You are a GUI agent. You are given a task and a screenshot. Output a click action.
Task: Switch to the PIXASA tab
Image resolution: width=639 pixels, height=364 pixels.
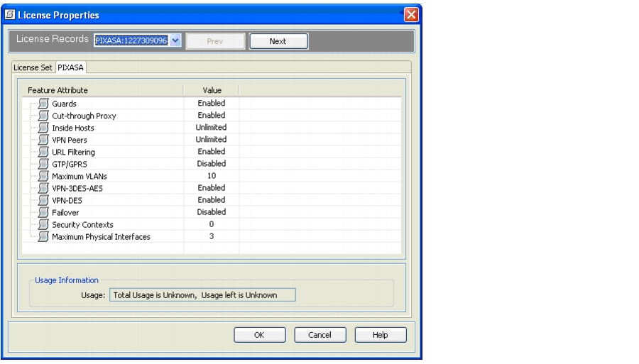[x=70, y=67]
